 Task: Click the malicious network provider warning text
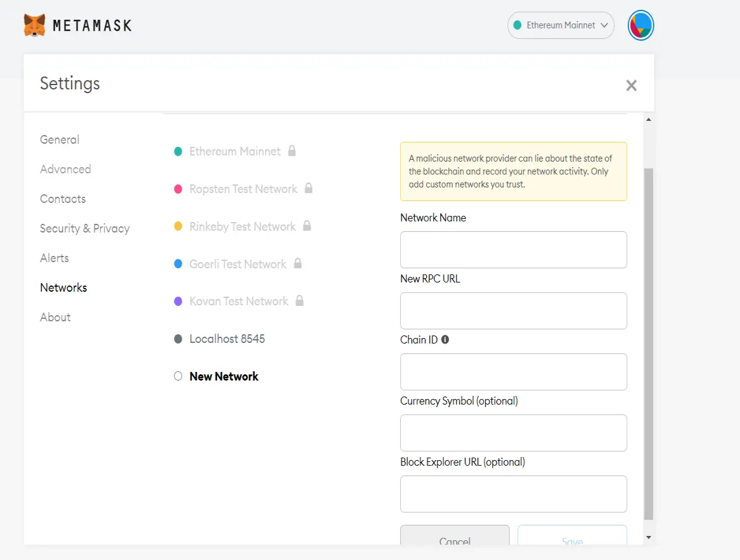(511, 171)
